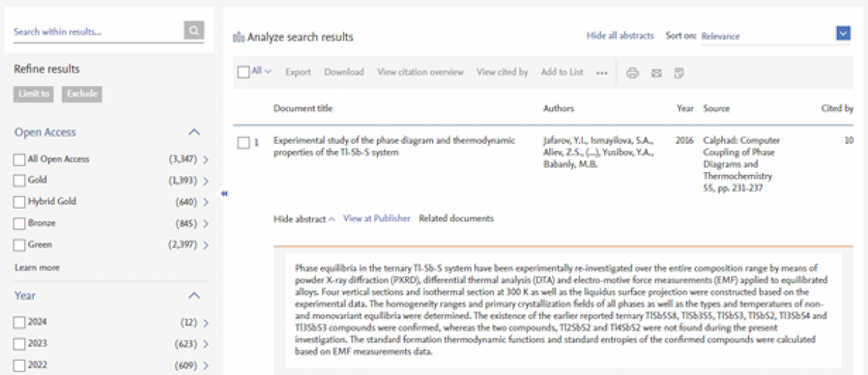Click the Search within results field
868x375 pixels.
pyautogui.click(x=98, y=32)
